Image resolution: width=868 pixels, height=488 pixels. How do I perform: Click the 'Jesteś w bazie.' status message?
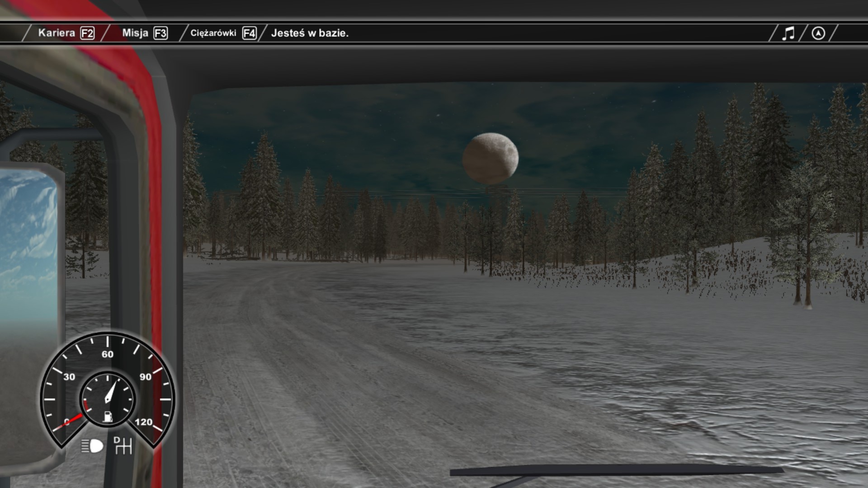tap(310, 33)
